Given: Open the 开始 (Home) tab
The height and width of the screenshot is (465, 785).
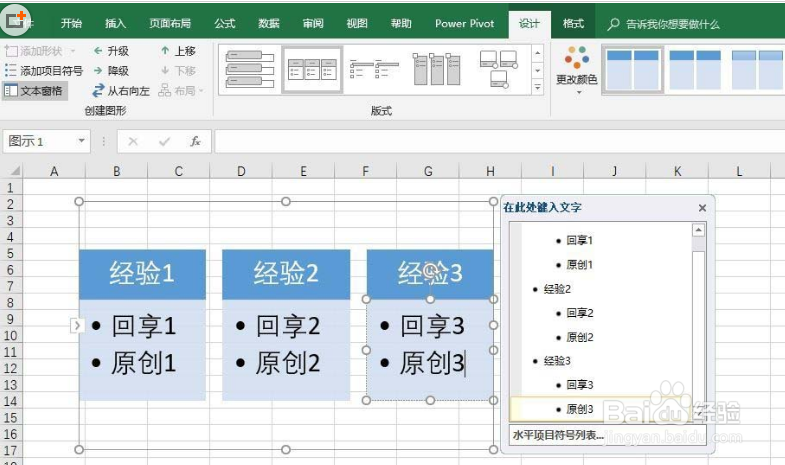Looking at the screenshot, I should 71,24.
